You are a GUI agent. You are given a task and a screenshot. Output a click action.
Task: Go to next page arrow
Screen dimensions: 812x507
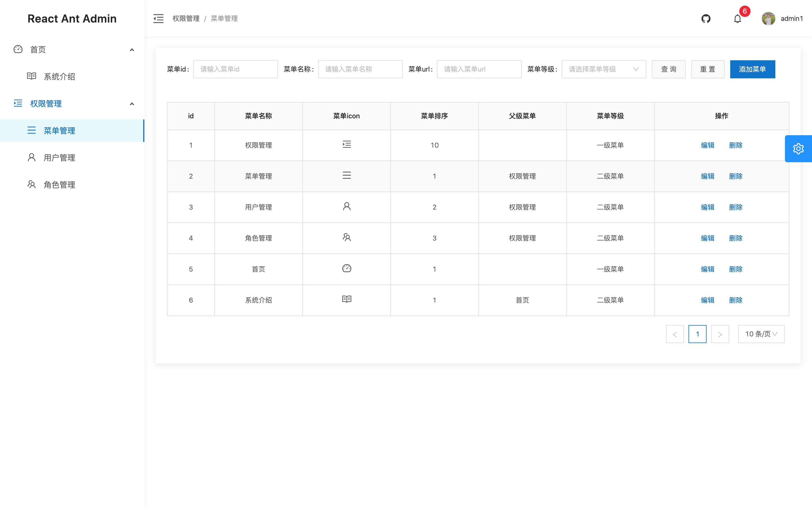[x=720, y=334]
